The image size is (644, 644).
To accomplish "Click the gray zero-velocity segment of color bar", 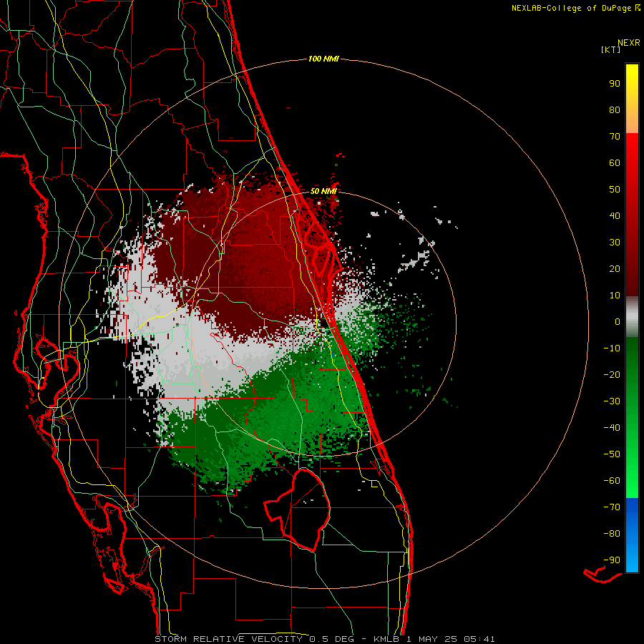I will (x=632, y=317).
